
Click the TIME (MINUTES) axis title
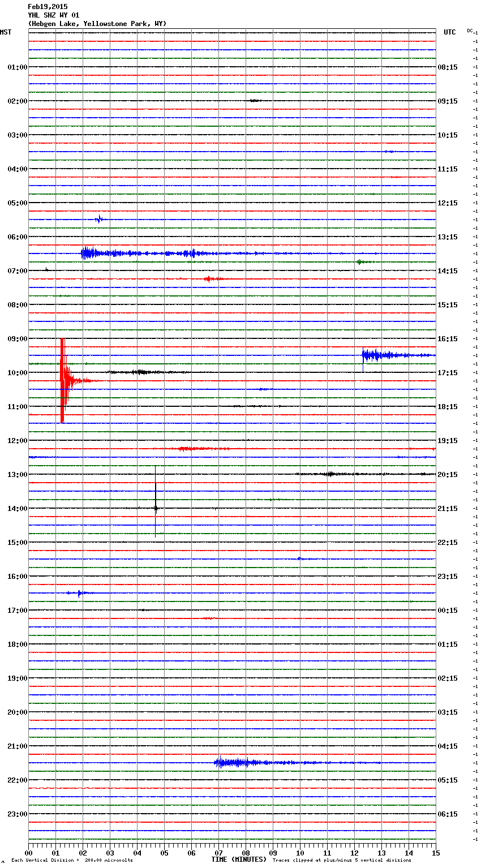click(239, 860)
